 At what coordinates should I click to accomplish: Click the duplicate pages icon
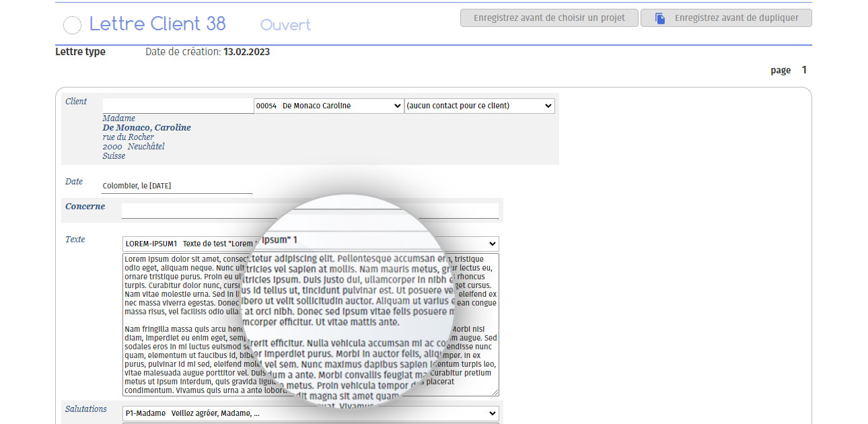point(660,18)
